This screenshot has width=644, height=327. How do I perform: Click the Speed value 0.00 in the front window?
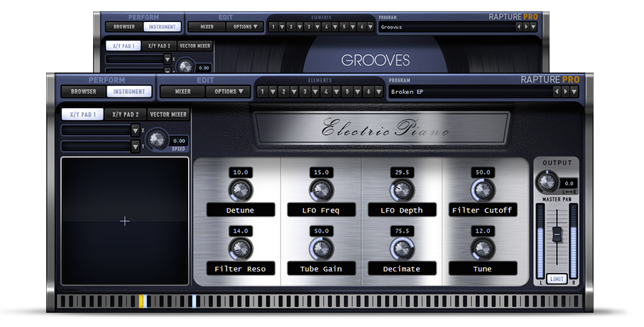179,141
